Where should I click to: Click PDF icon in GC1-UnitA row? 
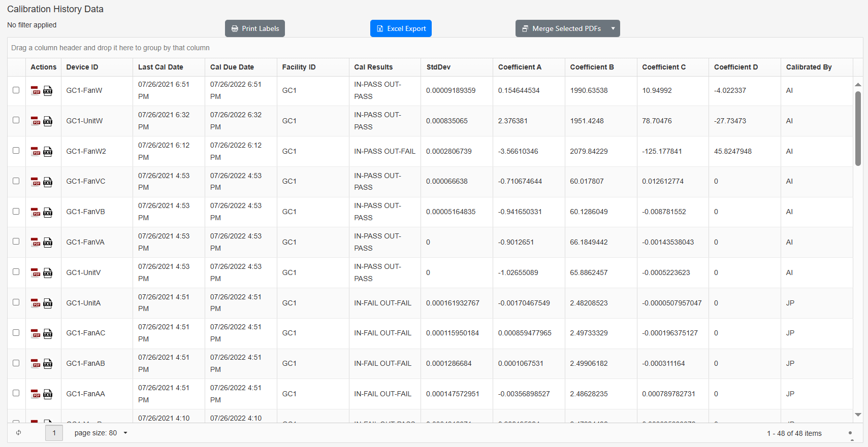click(36, 303)
